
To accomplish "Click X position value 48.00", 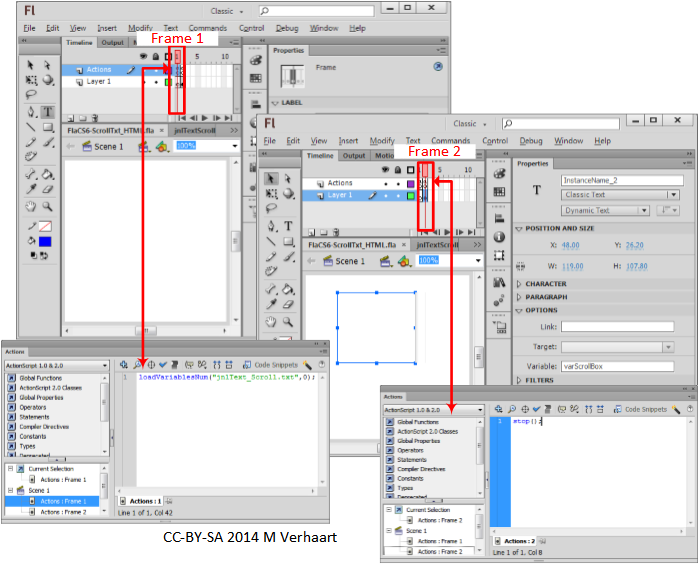I will [570, 245].
